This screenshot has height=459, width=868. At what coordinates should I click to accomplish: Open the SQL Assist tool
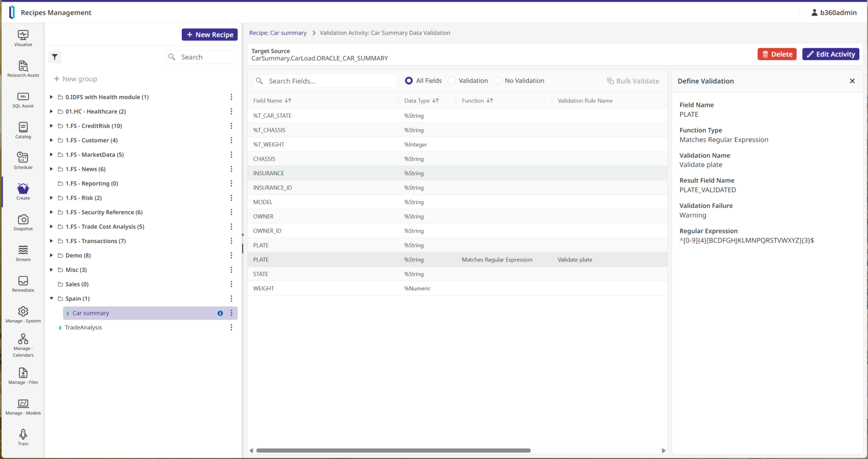(x=23, y=99)
